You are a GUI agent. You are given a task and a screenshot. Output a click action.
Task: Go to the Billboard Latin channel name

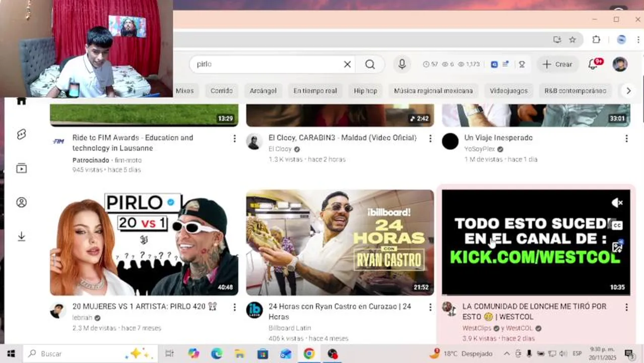(x=290, y=328)
